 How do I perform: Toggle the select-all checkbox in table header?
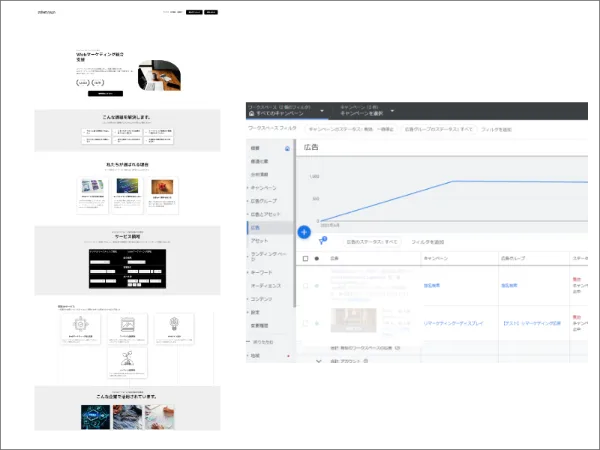click(x=306, y=258)
